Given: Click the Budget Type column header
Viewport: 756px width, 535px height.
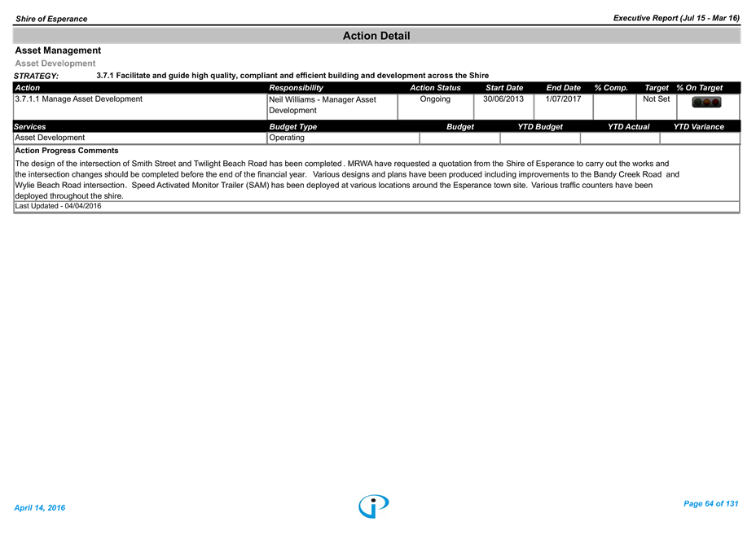Looking at the screenshot, I should point(292,127).
